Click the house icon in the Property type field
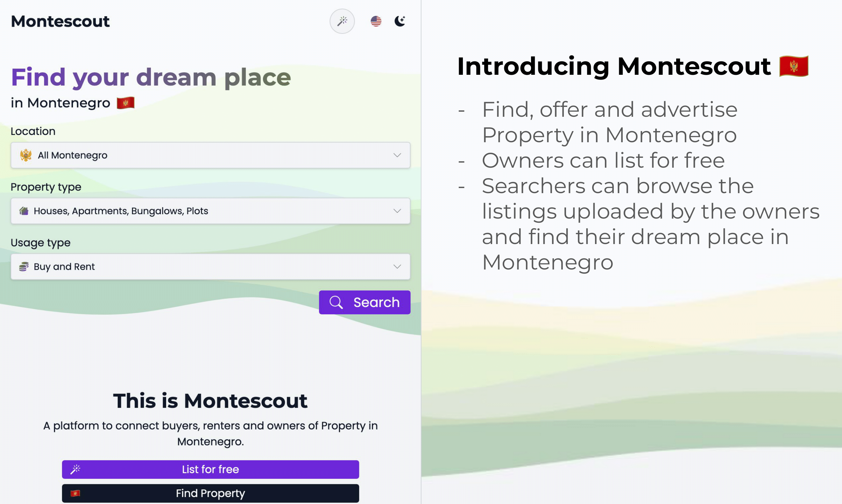Image resolution: width=842 pixels, height=504 pixels. click(x=23, y=211)
